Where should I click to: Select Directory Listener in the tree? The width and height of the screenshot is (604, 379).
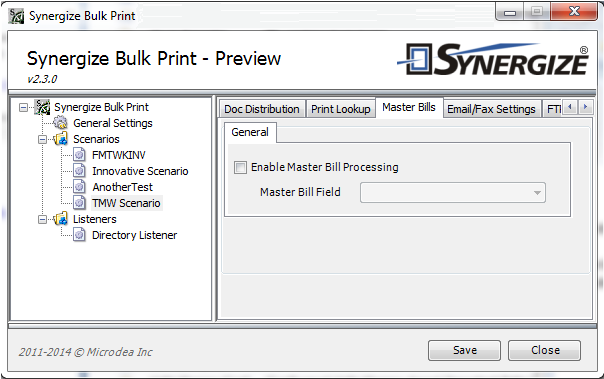[134, 235]
